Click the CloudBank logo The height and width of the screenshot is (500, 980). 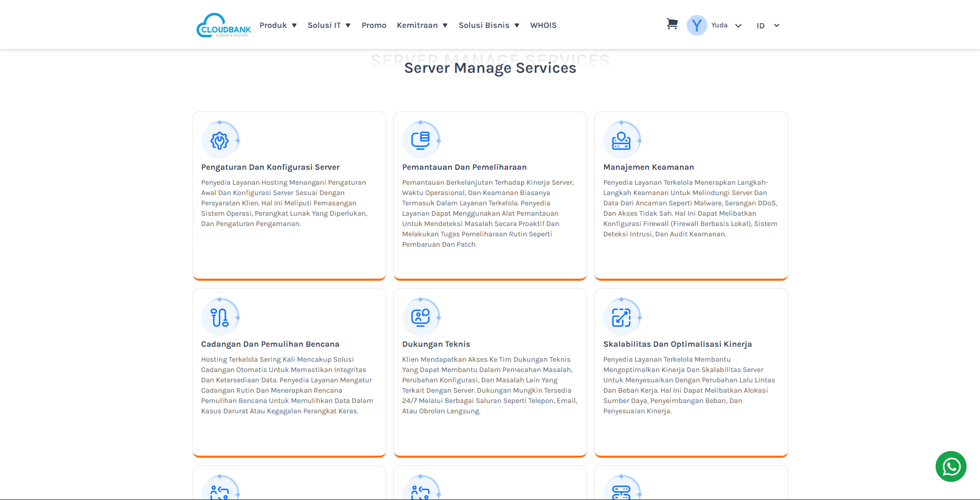[x=224, y=25]
